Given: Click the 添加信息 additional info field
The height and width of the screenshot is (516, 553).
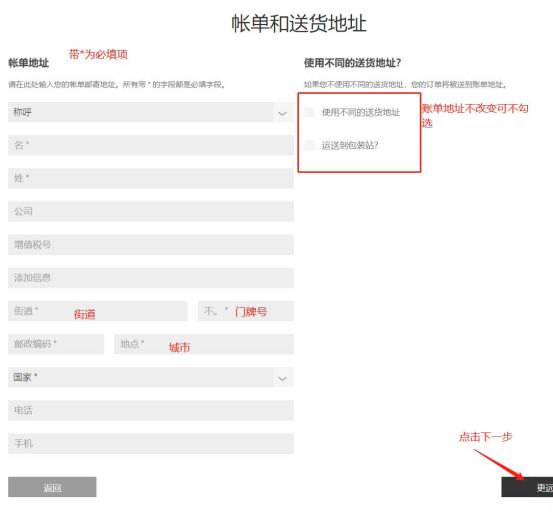Looking at the screenshot, I should click(x=151, y=278).
